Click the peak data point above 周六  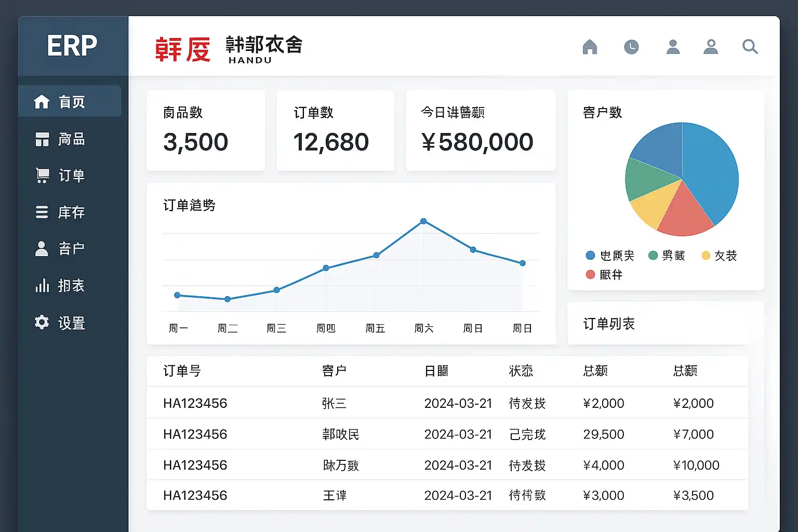tap(423, 221)
